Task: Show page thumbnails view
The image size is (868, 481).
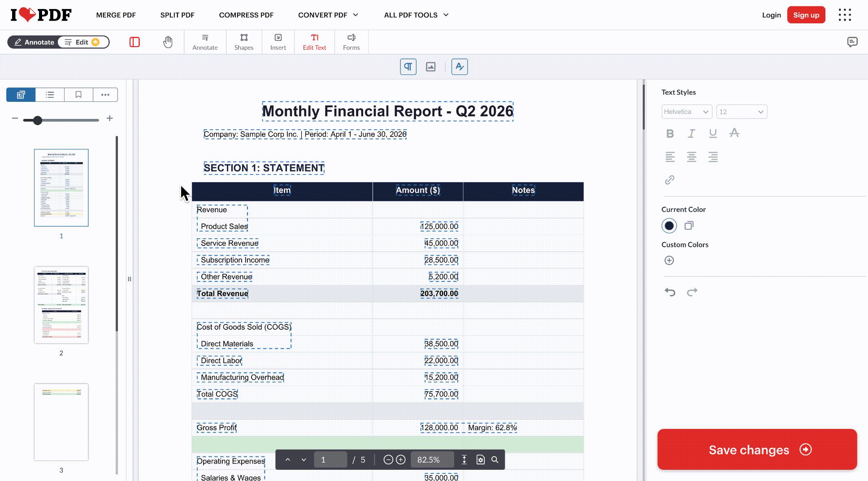Action: coord(21,95)
